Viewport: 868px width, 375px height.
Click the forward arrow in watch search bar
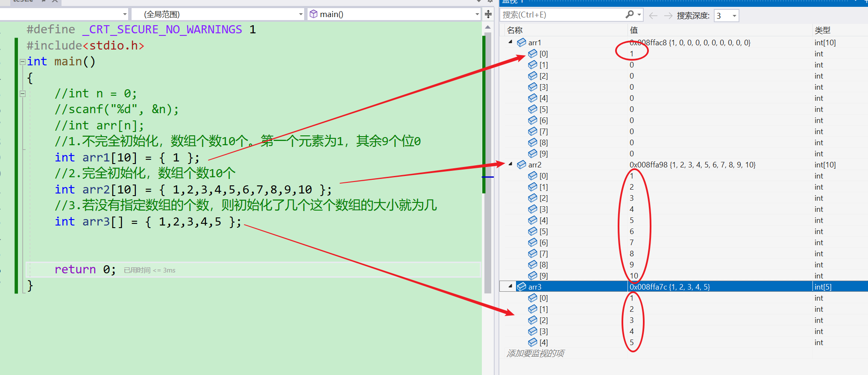[x=668, y=16]
